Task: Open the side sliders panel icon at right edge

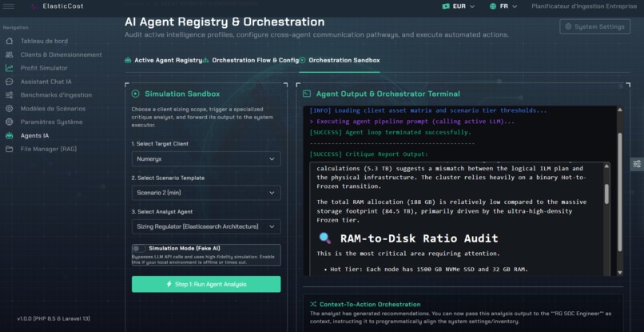Action: pos(637,164)
